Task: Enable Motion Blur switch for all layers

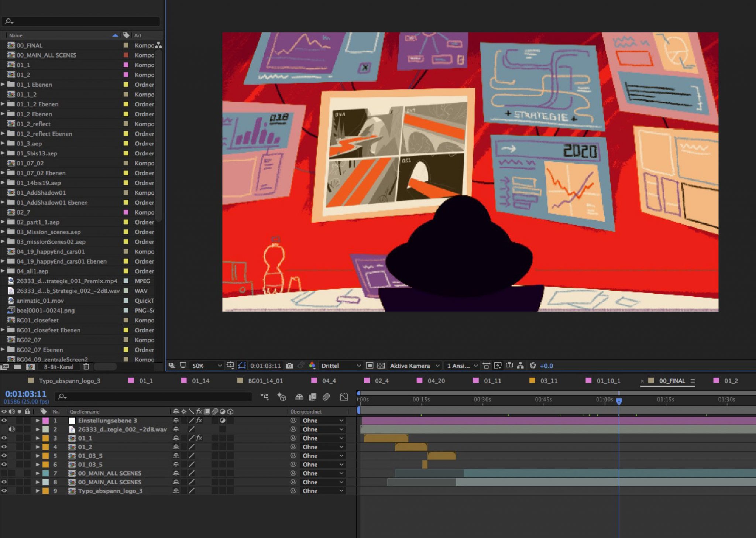Action: tap(326, 397)
